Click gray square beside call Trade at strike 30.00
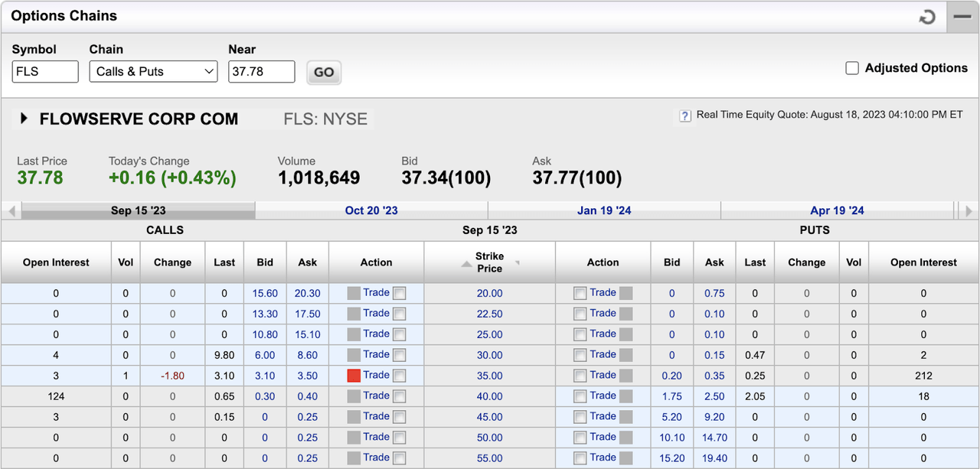This screenshot has width=980, height=469. click(x=354, y=354)
